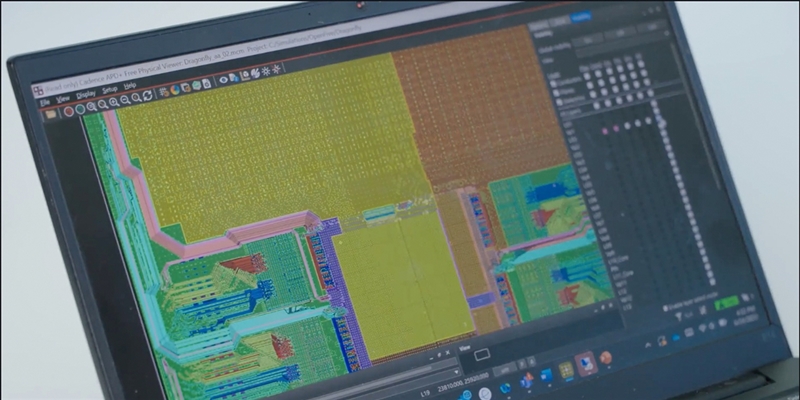Click the On button for global visibility
800x400 pixels.
coord(588,39)
